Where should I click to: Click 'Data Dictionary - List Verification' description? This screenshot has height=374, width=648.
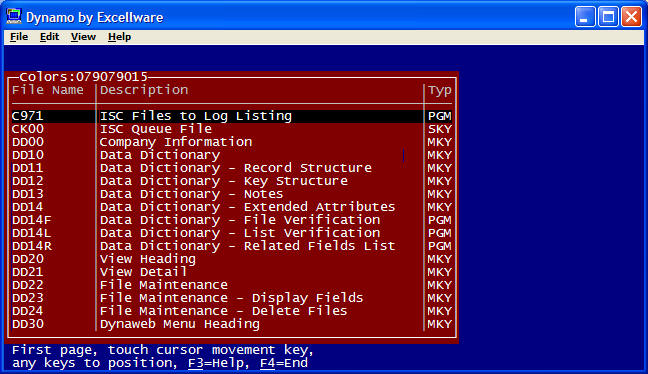(240, 233)
